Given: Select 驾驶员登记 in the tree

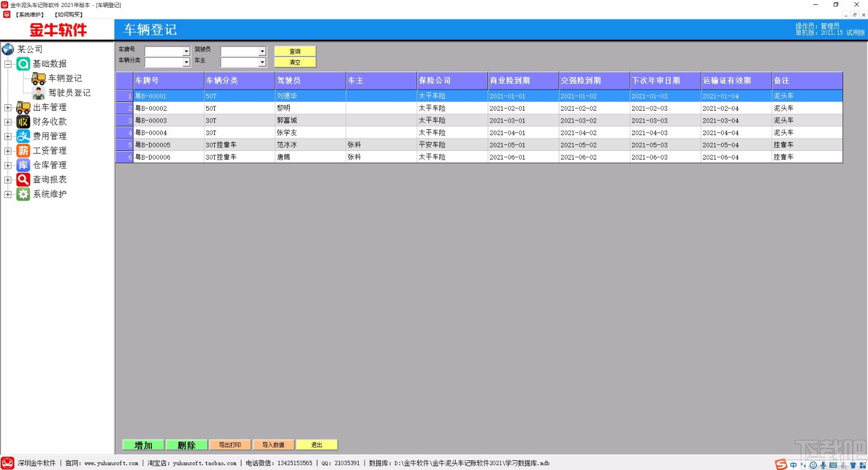Looking at the screenshot, I should 69,93.
